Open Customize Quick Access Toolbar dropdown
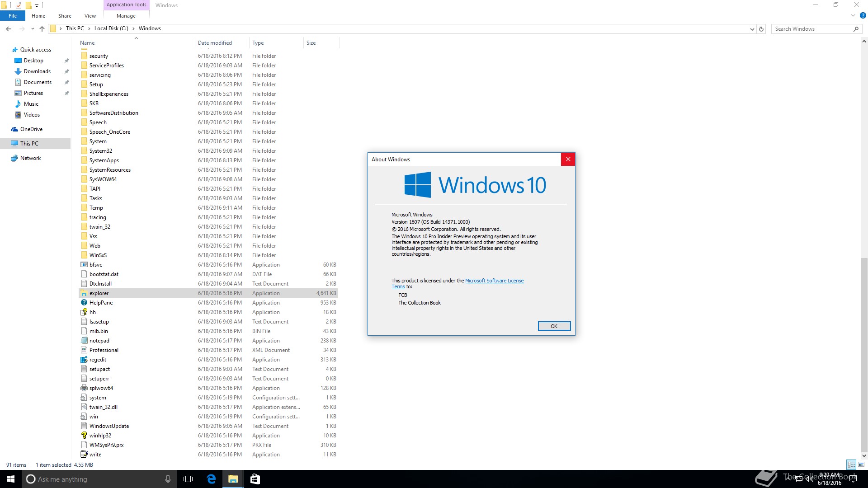 37,6
